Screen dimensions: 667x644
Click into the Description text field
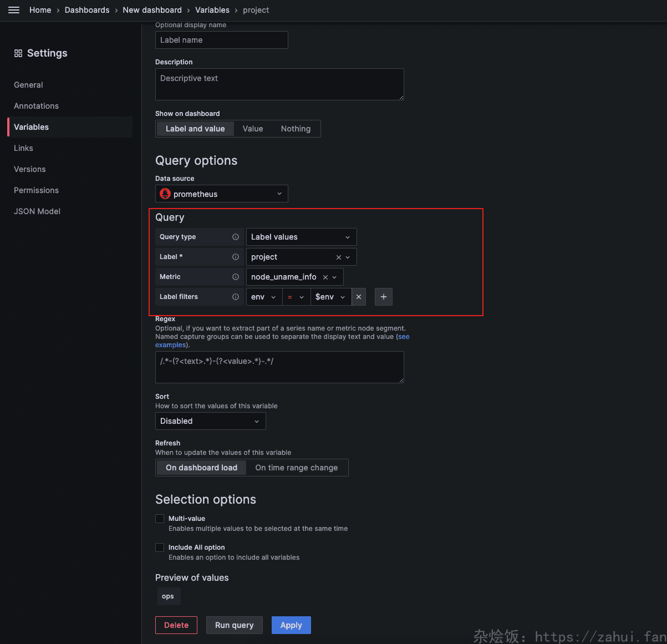pos(279,84)
